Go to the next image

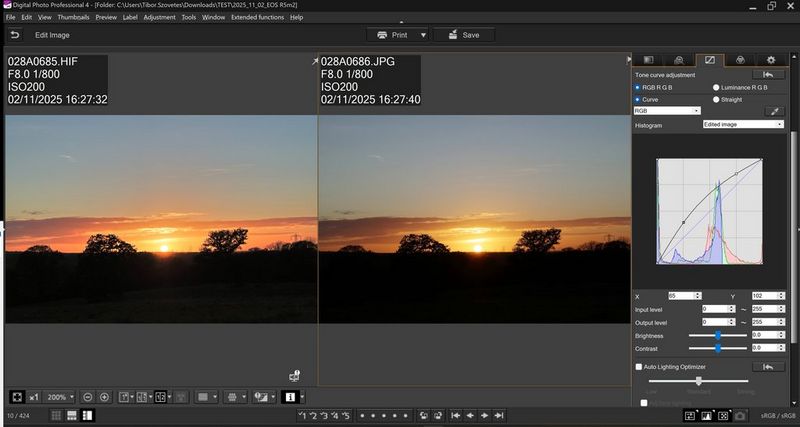(485, 416)
